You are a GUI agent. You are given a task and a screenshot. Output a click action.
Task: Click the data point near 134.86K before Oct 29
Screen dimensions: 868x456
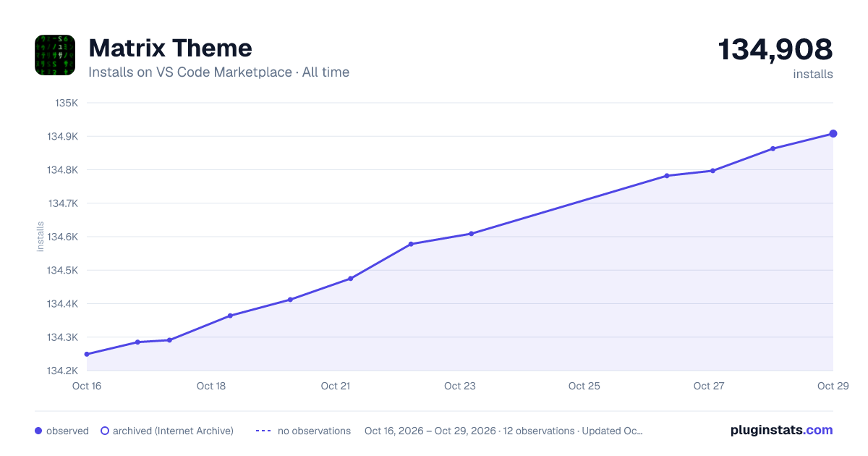coord(773,149)
